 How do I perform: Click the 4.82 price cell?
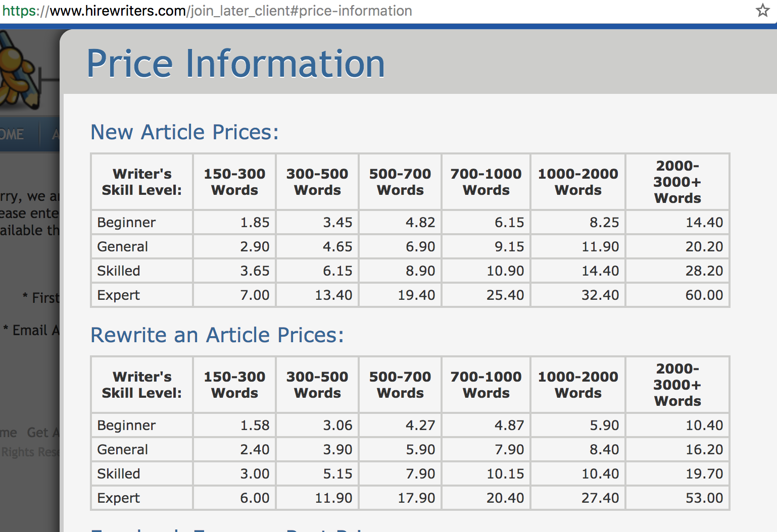[x=400, y=222]
